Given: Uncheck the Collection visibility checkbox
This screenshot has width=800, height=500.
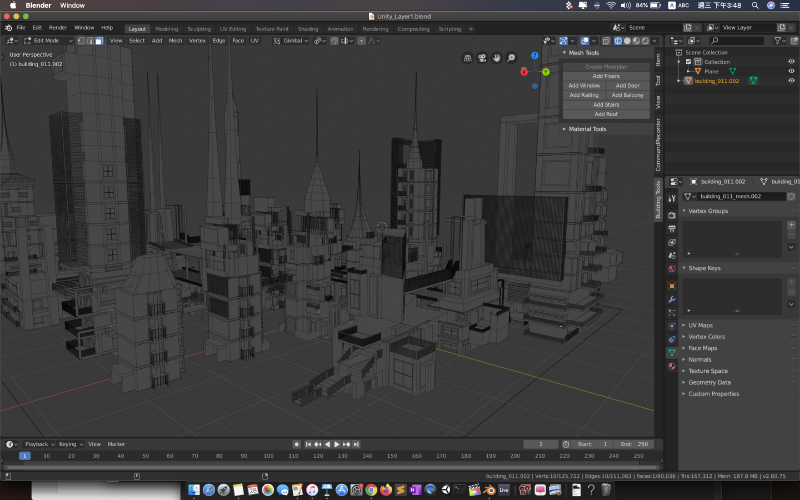Looking at the screenshot, I should (689, 62).
